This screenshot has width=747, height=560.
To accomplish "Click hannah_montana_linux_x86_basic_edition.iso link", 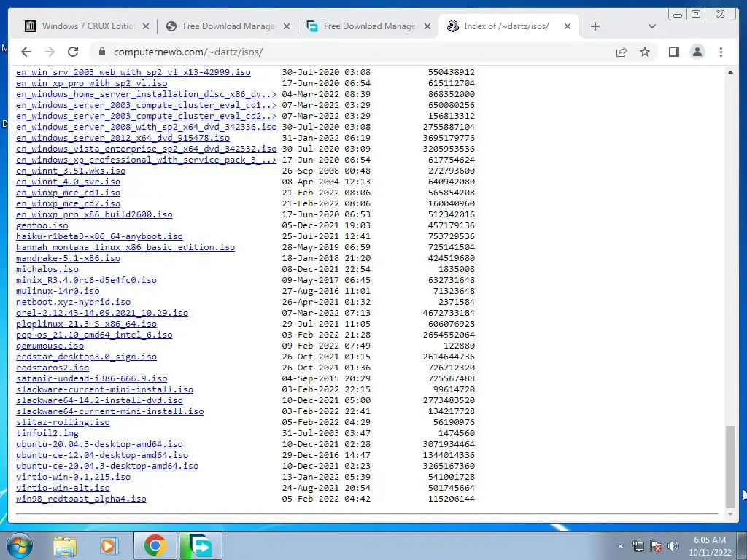I will pos(125,248).
